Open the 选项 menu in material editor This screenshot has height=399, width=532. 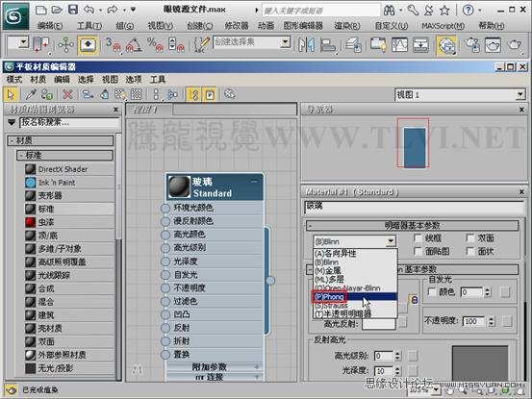(134, 80)
